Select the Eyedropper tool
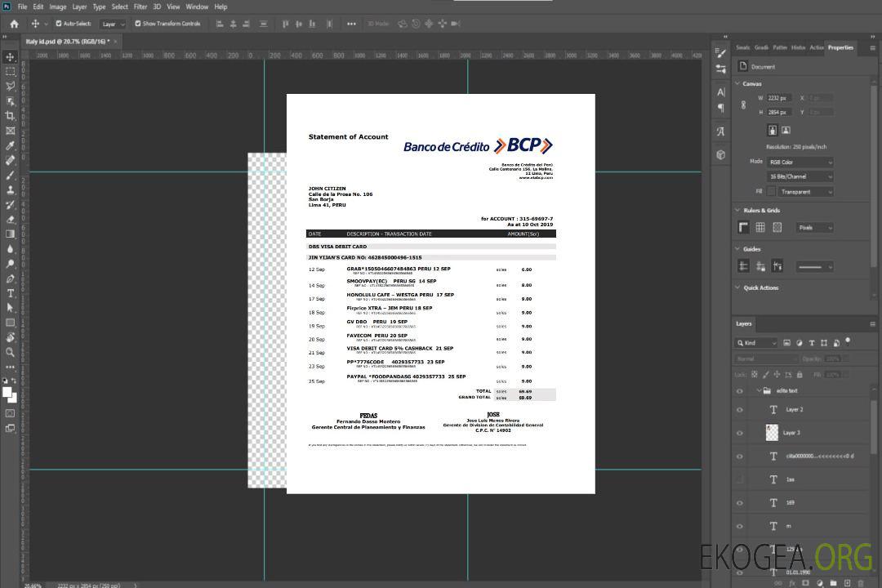 pyautogui.click(x=10, y=145)
